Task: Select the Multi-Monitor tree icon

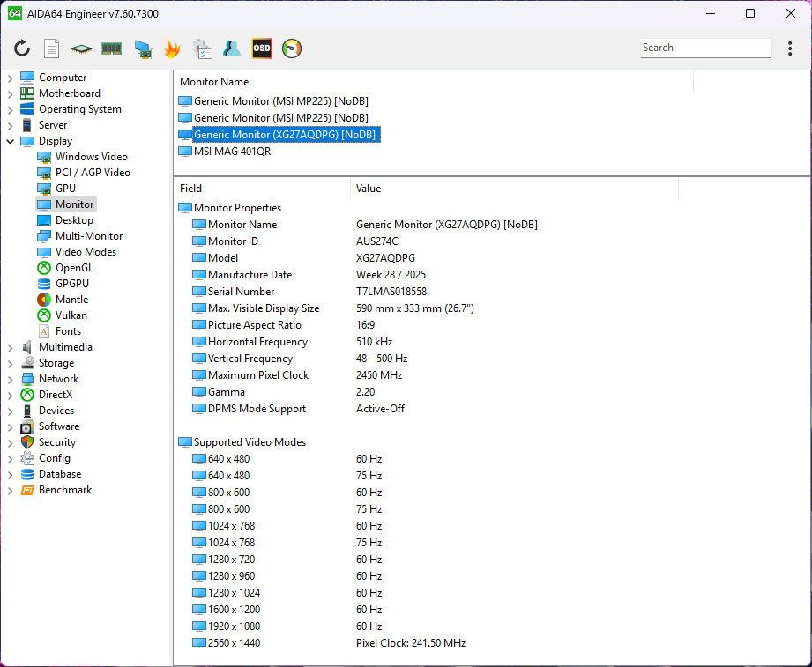Action: pos(44,236)
